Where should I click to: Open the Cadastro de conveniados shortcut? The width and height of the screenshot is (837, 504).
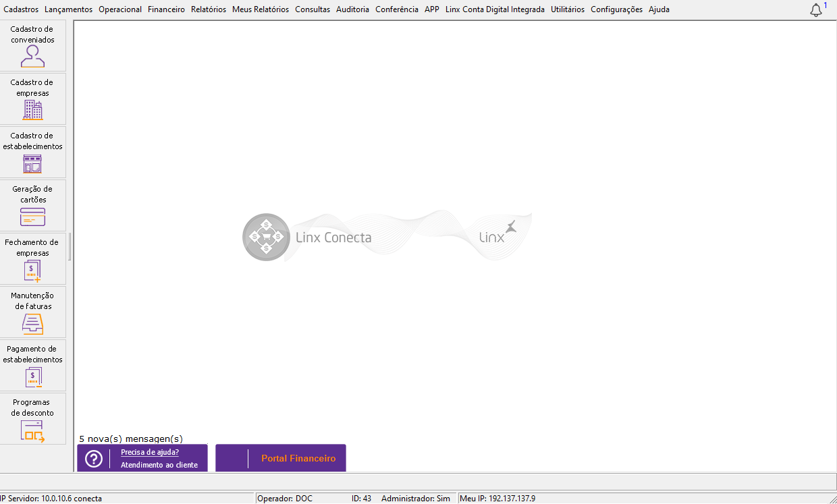(x=32, y=46)
